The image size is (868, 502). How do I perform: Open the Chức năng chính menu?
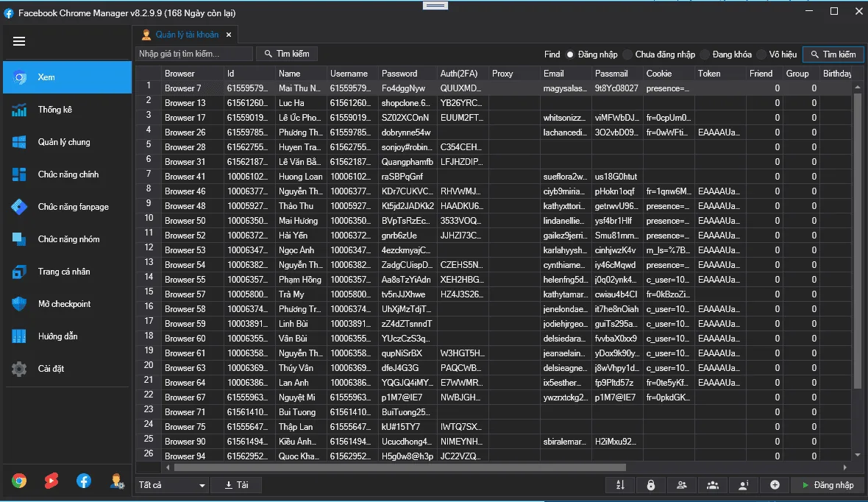(x=67, y=174)
